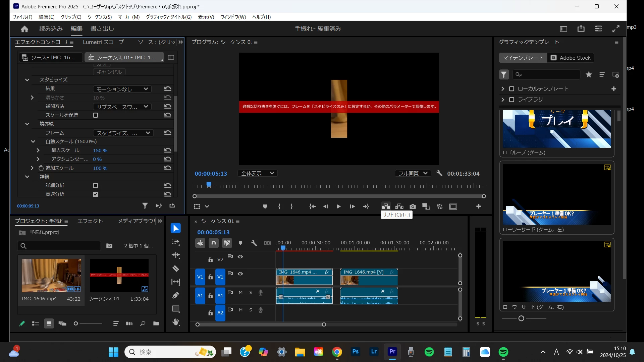Select the Hand tool

(176, 322)
